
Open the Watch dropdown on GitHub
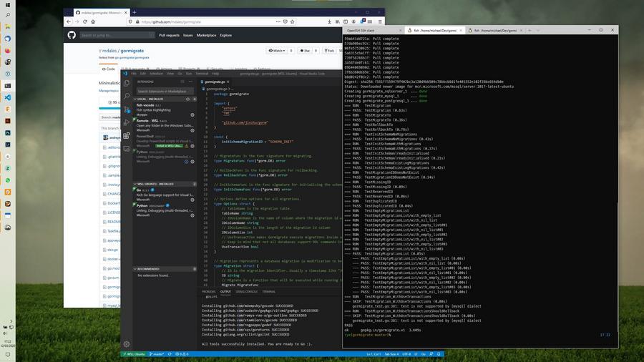click(x=277, y=51)
